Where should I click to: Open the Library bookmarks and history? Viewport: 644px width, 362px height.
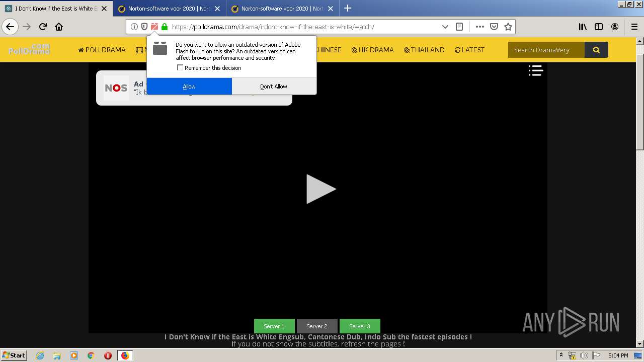[x=583, y=27]
